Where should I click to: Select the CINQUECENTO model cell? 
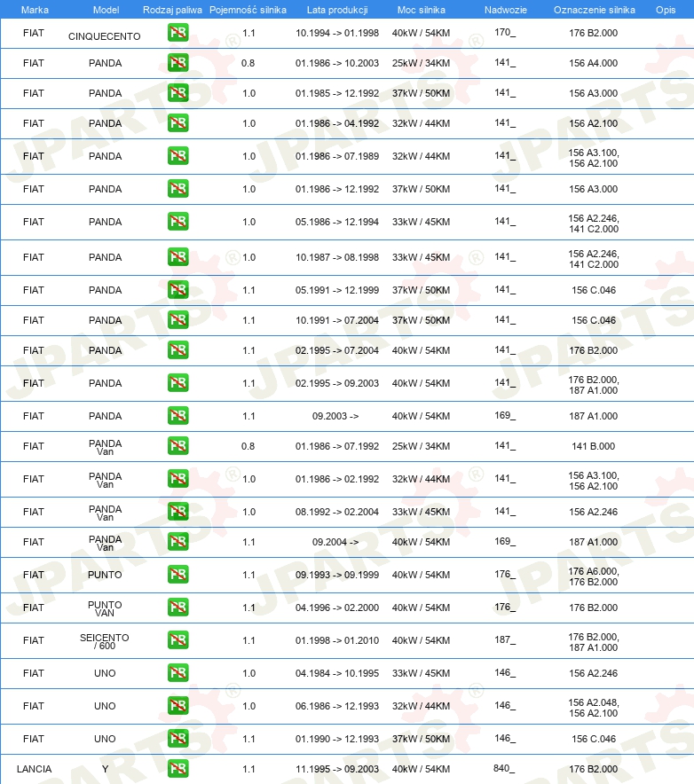104,36
